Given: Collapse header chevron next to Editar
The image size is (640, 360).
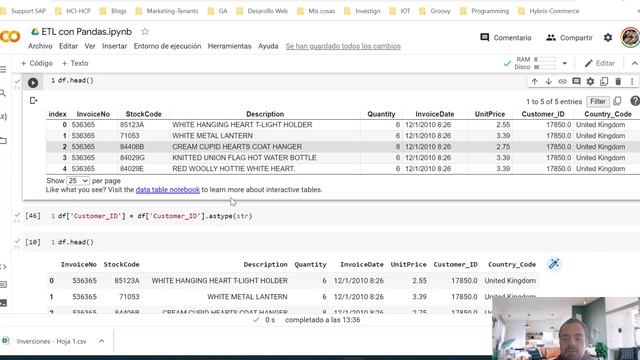Looking at the screenshot, I should pos(634,63).
